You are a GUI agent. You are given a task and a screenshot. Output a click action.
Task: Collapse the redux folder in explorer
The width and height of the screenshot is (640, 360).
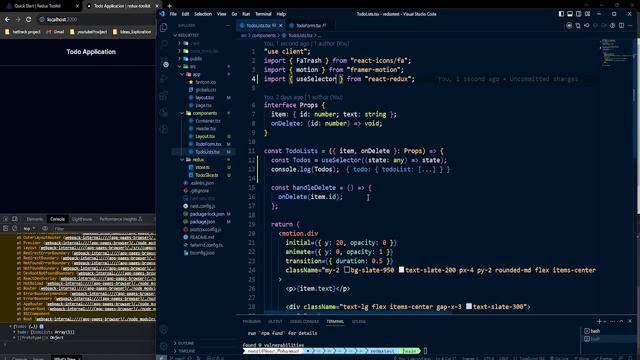[x=182, y=160]
